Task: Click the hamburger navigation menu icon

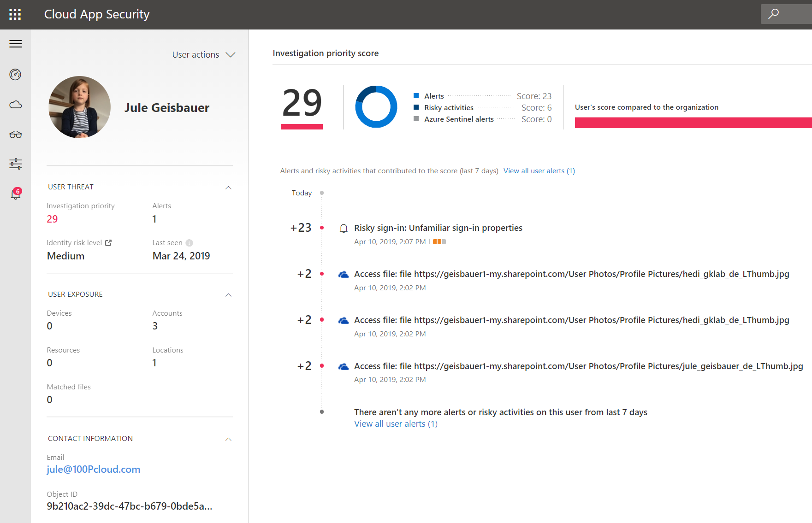Action: (x=16, y=44)
